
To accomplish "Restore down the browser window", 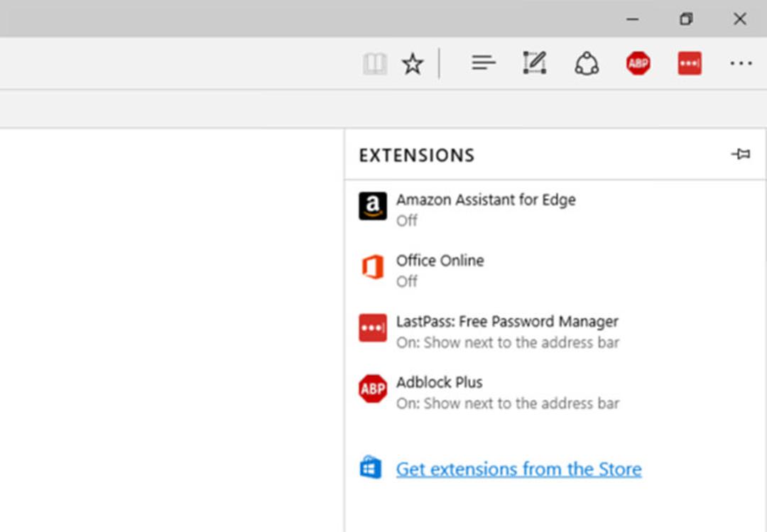I will click(686, 19).
